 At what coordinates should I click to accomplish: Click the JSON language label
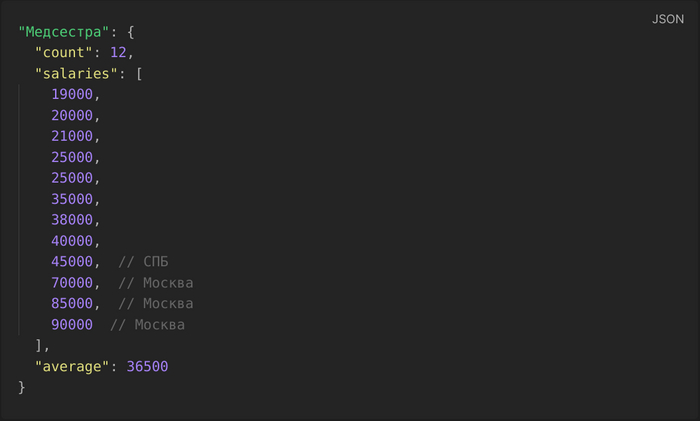click(668, 19)
